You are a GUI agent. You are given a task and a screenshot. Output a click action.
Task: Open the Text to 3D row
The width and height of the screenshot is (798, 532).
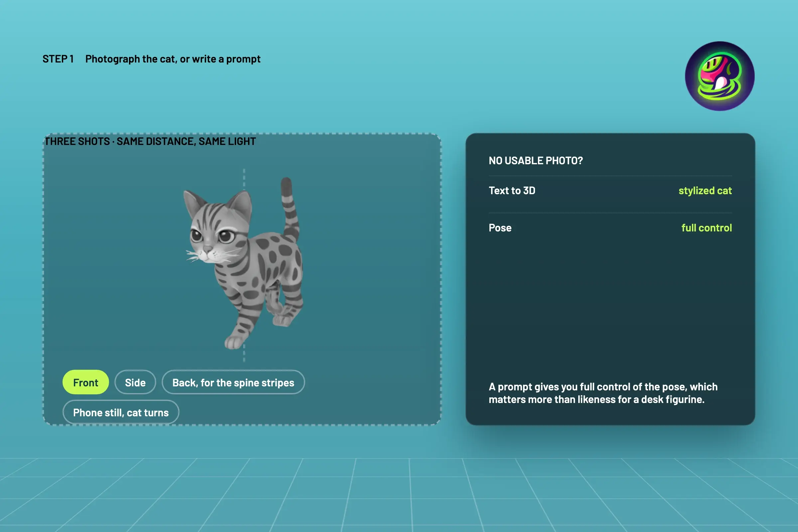point(610,191)
